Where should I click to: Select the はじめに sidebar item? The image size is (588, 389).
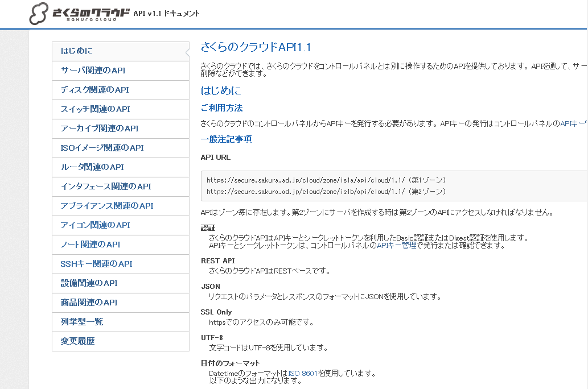(x=76, y=51)
